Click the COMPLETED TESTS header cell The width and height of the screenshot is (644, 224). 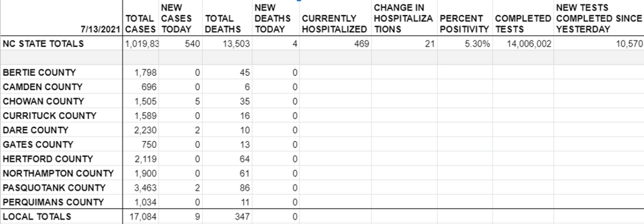click(x=522, y=24)
